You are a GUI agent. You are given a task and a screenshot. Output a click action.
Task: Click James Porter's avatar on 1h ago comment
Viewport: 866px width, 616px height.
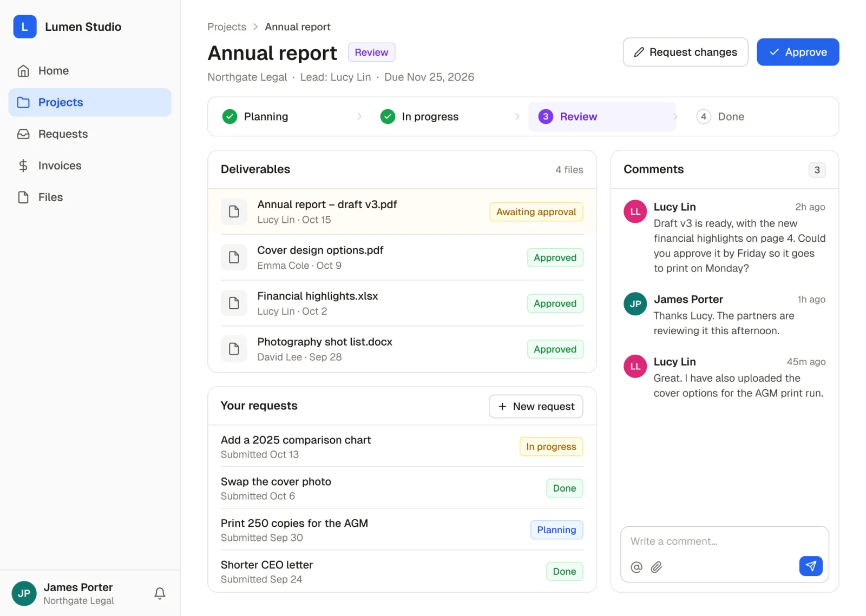tap(635, 304)
